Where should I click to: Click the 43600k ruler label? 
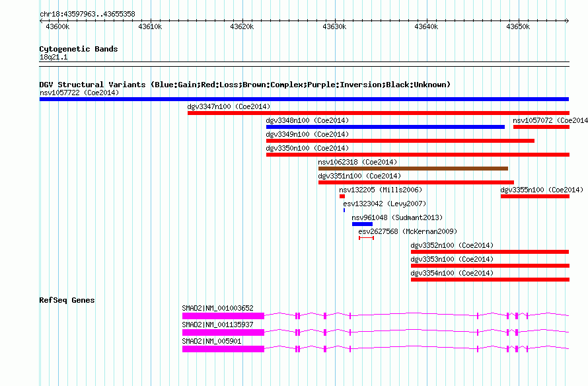(x=57, y=26)
